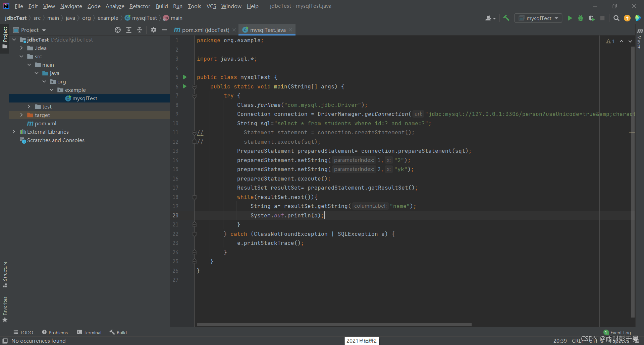644x345 pixels.
Task: Jump to the next highlighted error arrow
Action: [630, 41]
